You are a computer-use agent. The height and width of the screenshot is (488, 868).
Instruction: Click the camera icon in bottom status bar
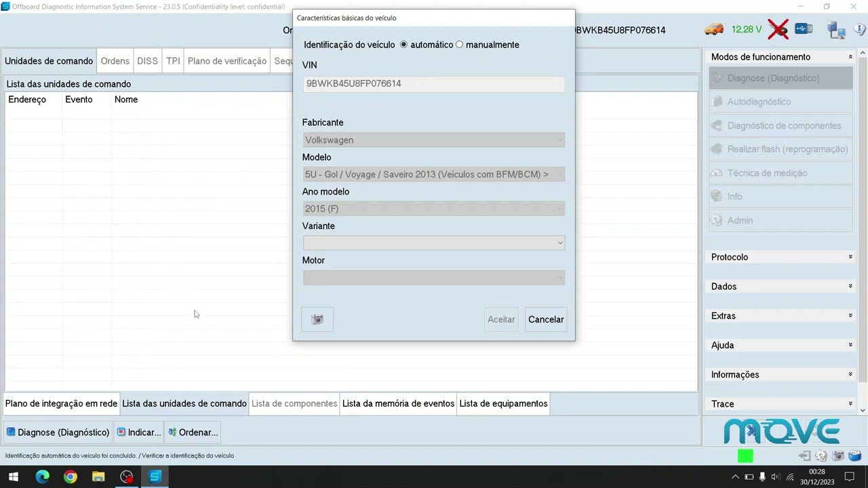(838, 456)
